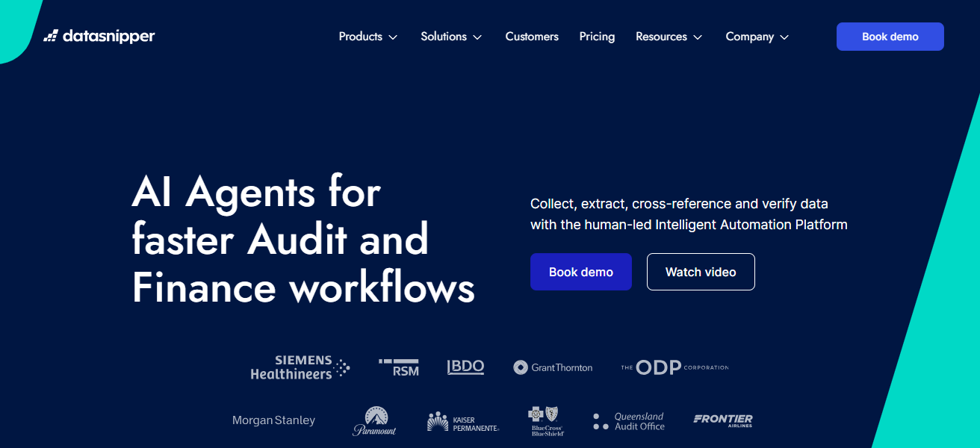Click the Watch video button
The image size is (980, 448).
701,272
